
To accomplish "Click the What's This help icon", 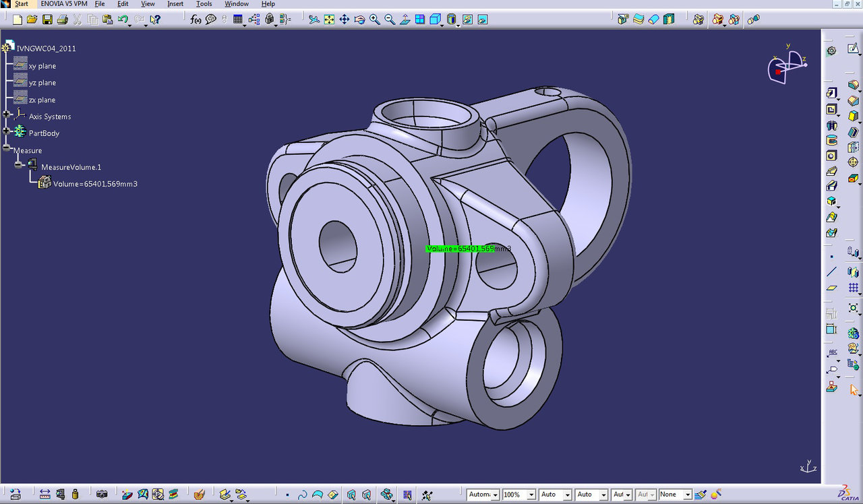I will (156, 20).
